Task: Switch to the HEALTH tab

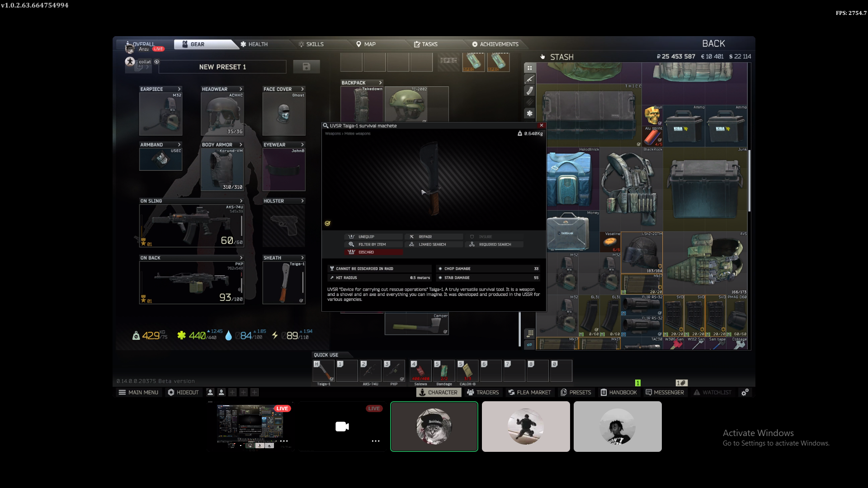Action: pos(254,44)
